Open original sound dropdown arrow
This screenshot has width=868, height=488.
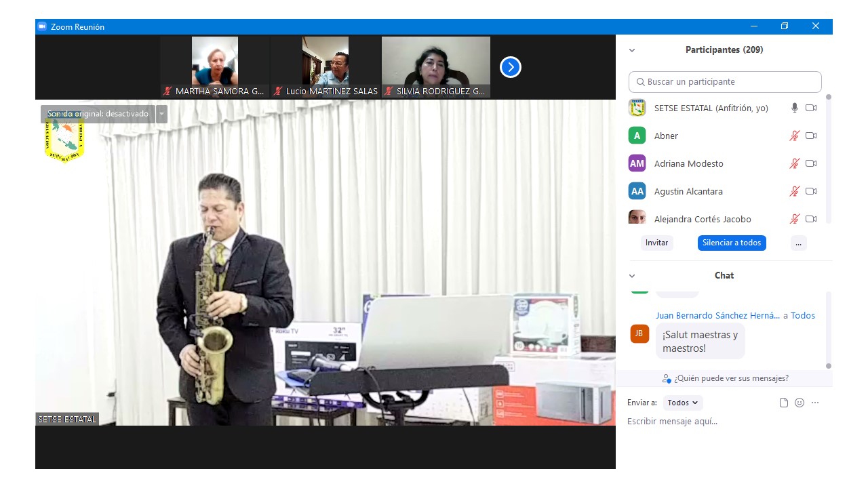click(x=161, y=114)
